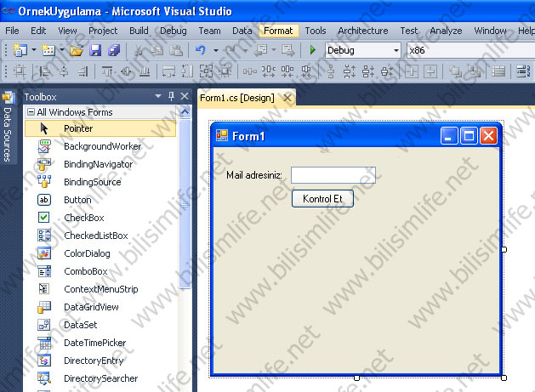Click the Bring to Front icon
Viewport: 535px width, 392px height.
(x=455, y=71)
